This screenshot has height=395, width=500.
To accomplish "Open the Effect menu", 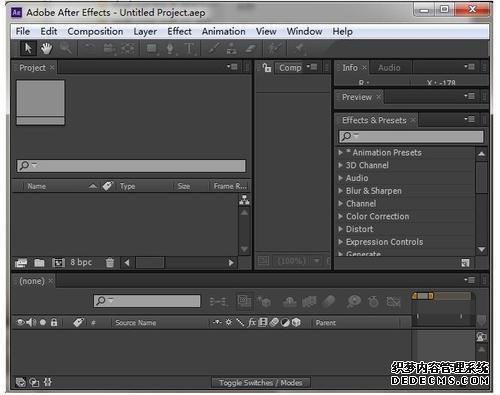I will click(x=179, y=31).
